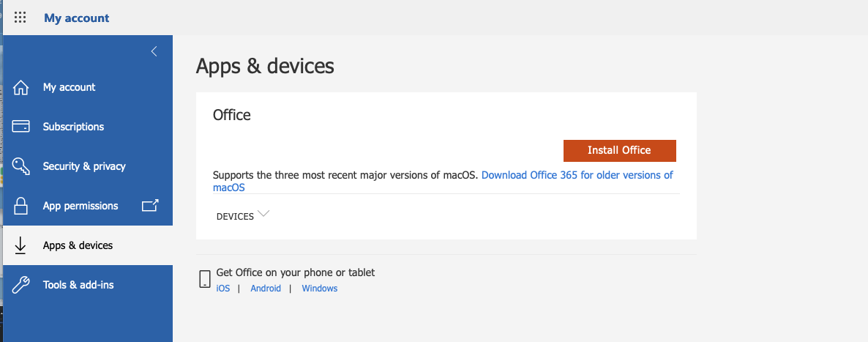Open the app launcher grid icon
This screenshot has height=342, width=868.
[20, 18]
